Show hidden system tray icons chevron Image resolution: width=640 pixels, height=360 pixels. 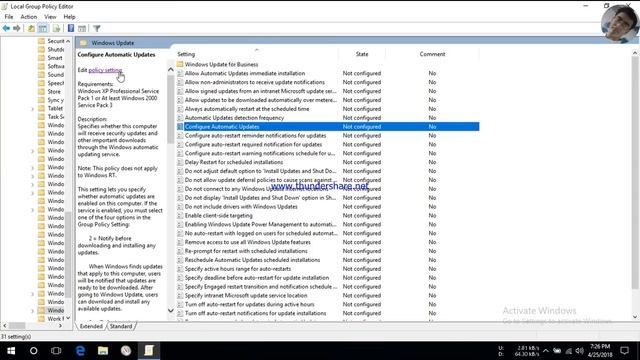pyautogui.click(x=546, y=351)
